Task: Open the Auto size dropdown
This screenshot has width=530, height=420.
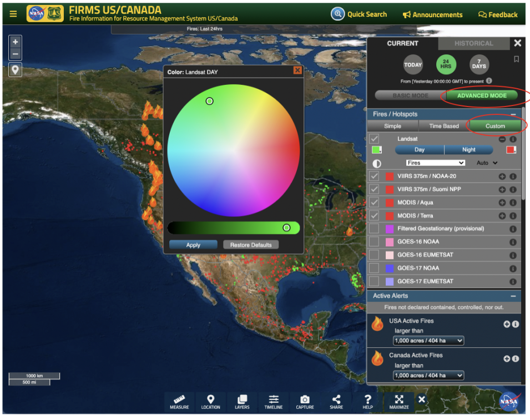Action: pyautogui.click(x=487, y=163)
